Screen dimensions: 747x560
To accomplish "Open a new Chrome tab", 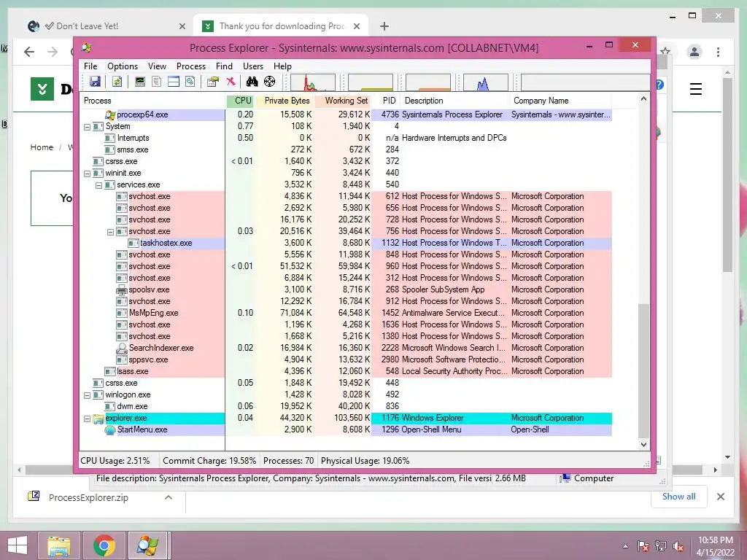I will (x=384, y=26).
